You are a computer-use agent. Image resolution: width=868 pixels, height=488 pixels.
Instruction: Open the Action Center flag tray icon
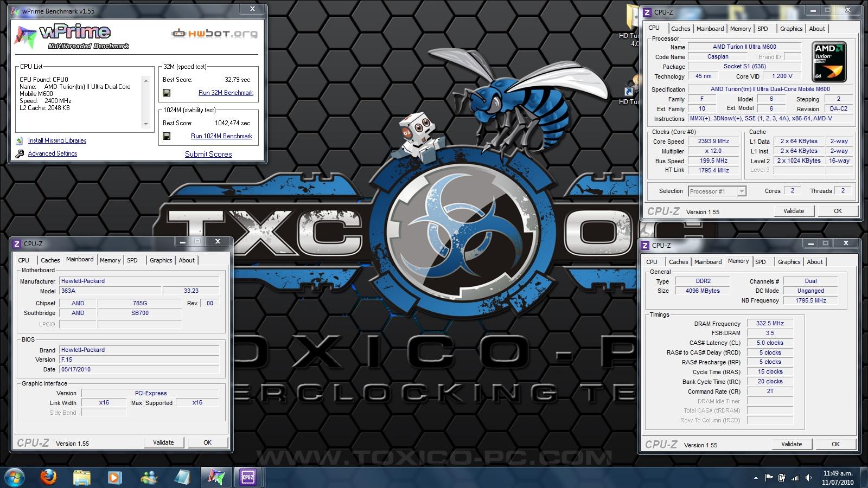pos(769,478)
